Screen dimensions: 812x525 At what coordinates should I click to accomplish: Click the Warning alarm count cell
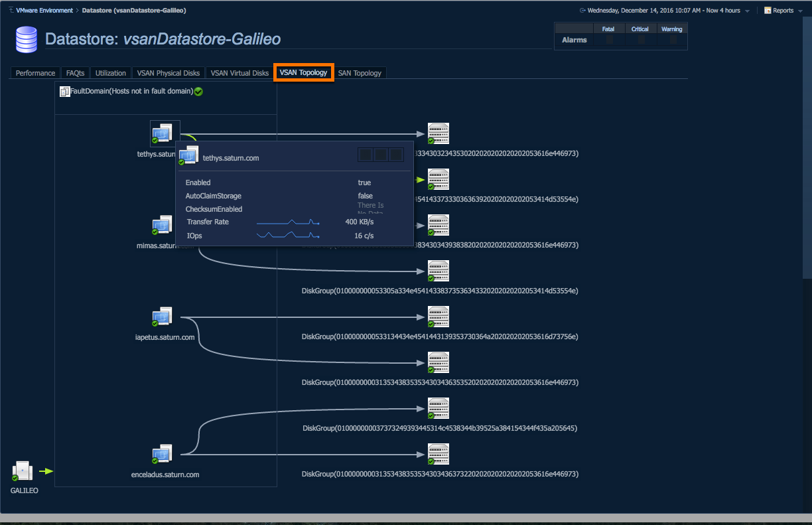(672, 40)
